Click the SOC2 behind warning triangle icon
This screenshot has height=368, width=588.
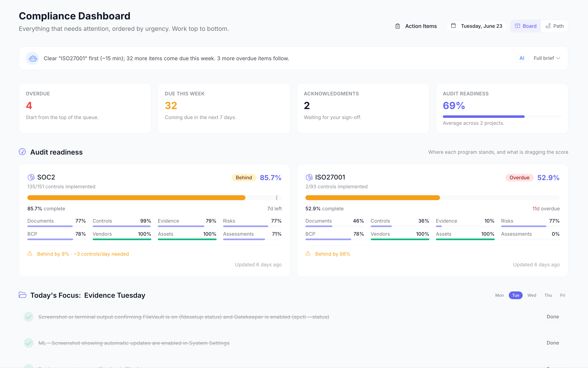coord(30,254)
